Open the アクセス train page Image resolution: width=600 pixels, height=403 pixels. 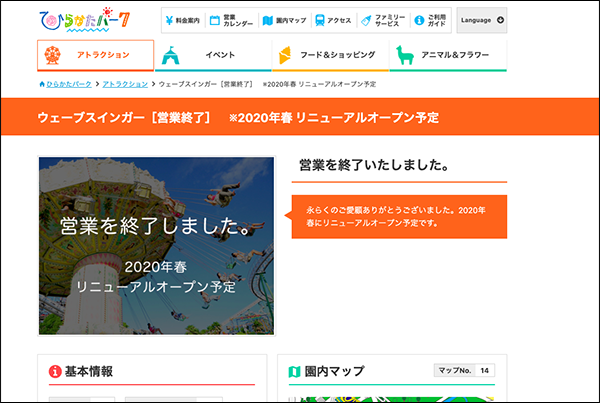[x=332, y=20]
